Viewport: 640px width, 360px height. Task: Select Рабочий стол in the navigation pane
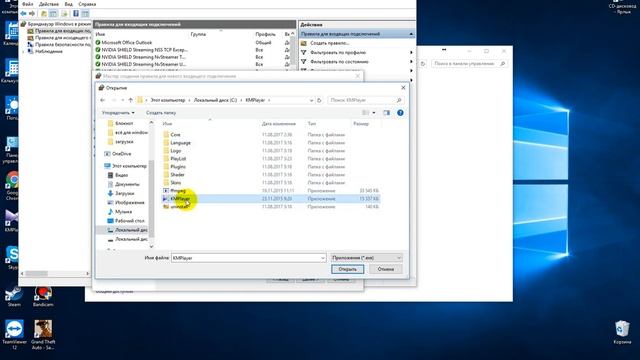129,221
